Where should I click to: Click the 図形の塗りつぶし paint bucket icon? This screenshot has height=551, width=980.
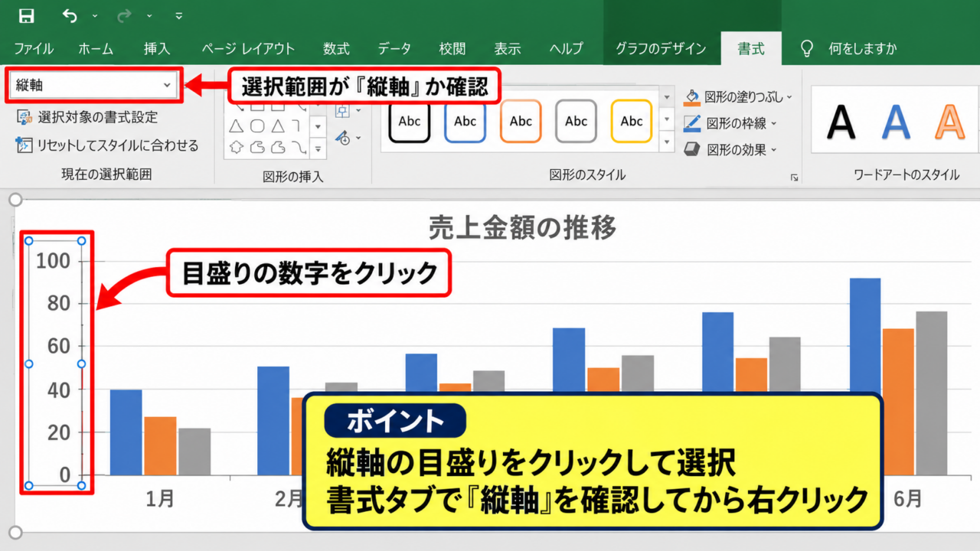point(692,97)
